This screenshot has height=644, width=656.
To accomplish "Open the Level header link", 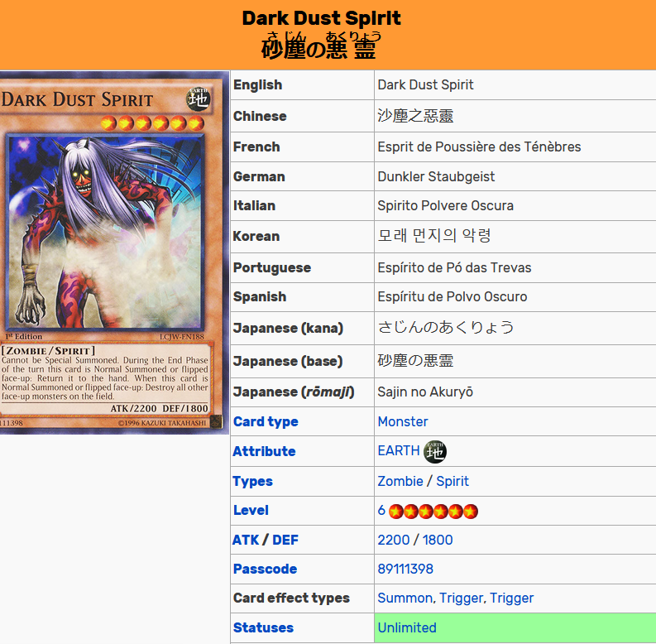I will (x=251, y=511).
